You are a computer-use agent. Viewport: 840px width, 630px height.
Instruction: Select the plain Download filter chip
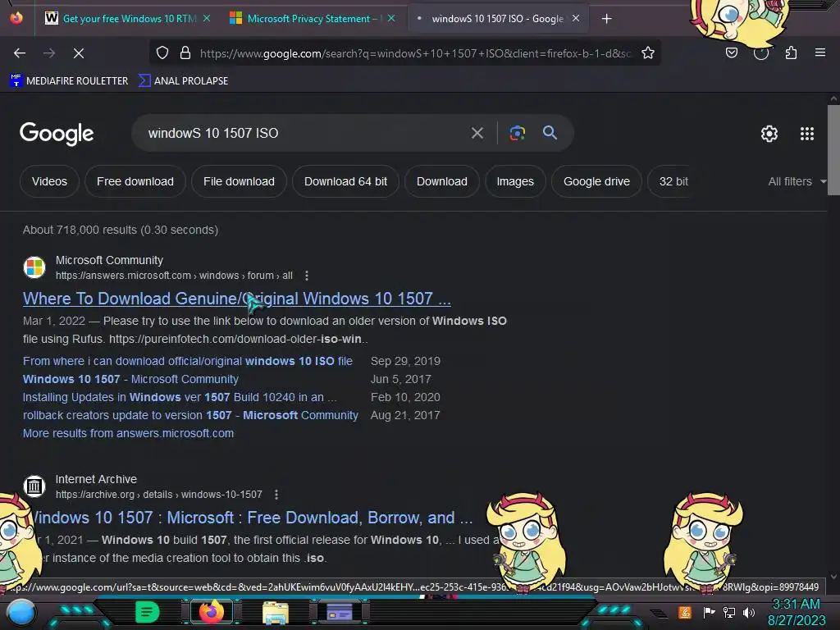pyautogui.click(x=442, y=181)
